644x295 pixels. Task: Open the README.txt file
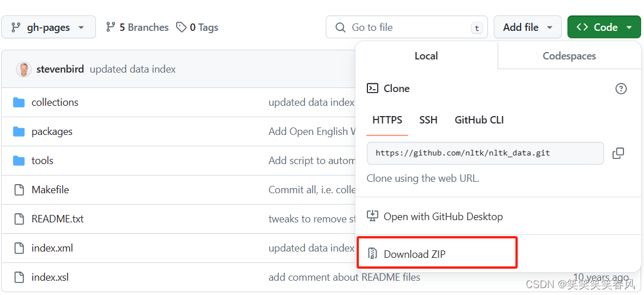pyautogui.click(x=58, y=218)
